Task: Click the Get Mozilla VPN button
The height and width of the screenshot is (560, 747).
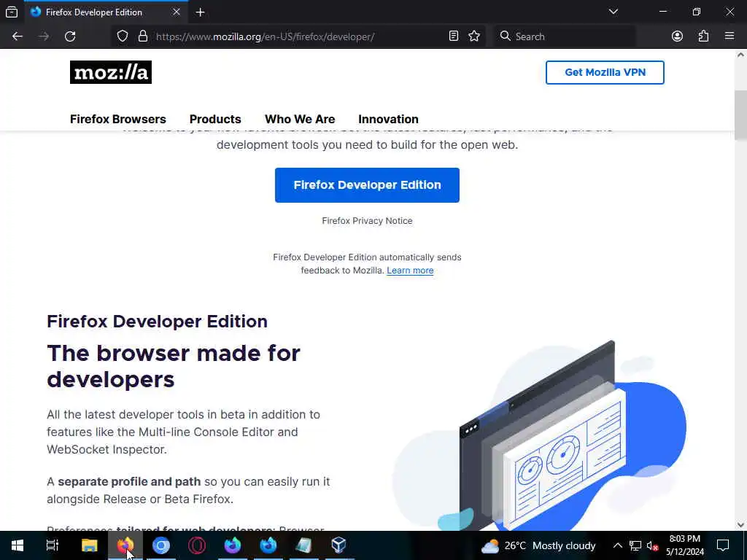Action: [605, 72]
